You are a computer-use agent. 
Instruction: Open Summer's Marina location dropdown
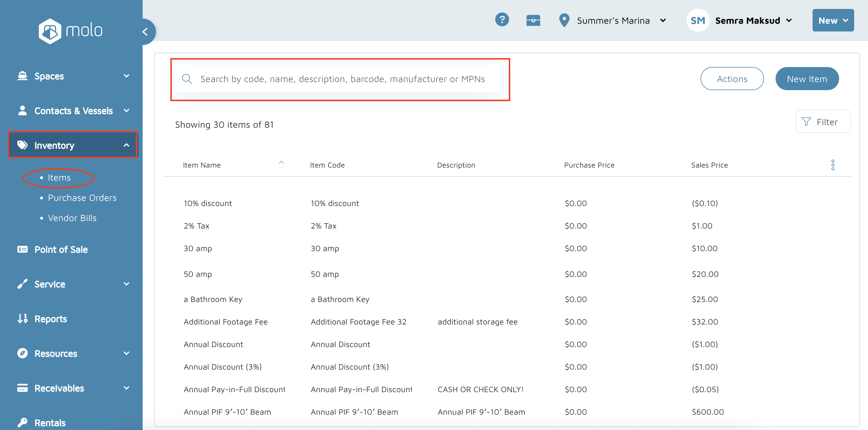click(x=621, y=21)
